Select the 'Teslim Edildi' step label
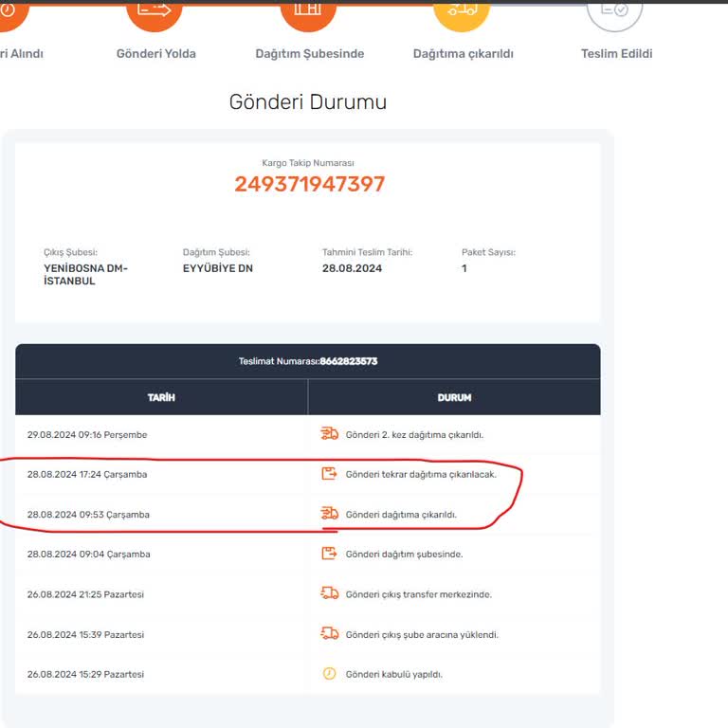Viewport: 728px width, 728px height. 616,54
